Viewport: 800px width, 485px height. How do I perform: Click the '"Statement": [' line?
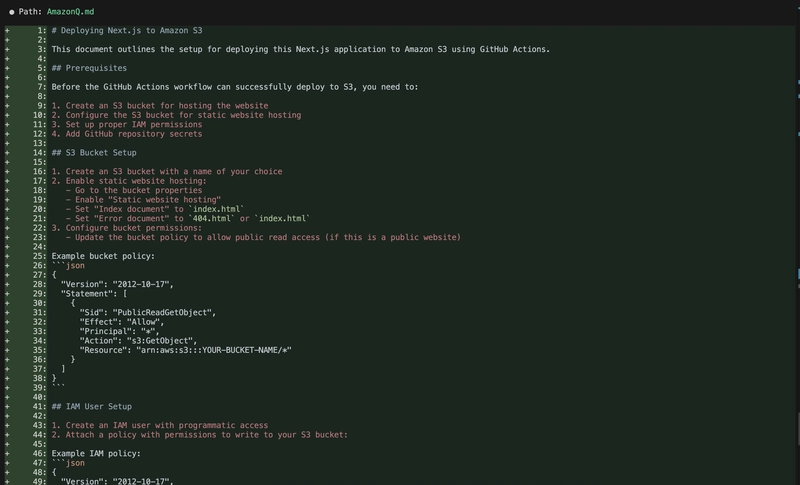pyautogui.click(x=94, y=294)
